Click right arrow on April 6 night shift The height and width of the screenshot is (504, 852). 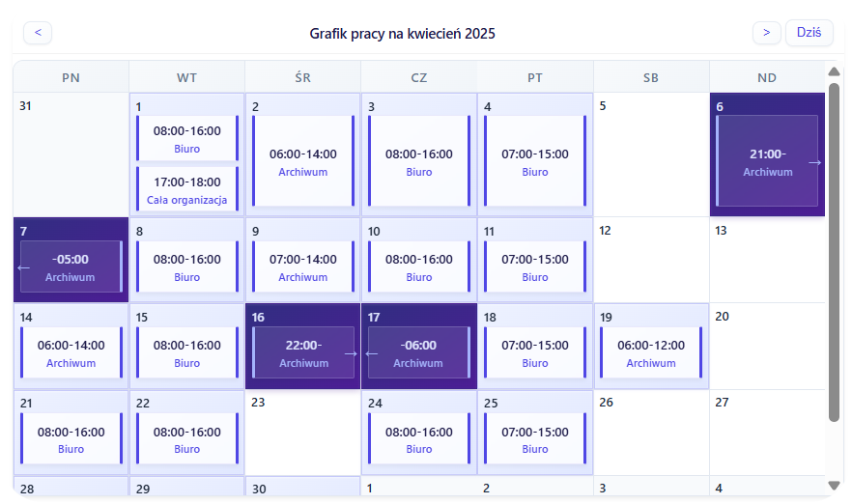coord(814,162)
